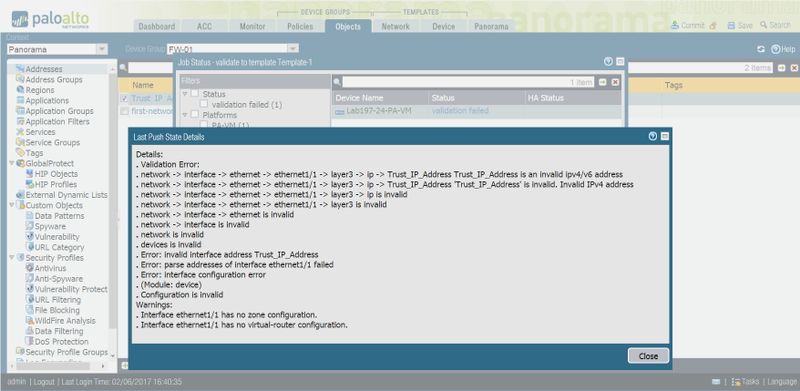The height and width of the screenshot is (391, 800).
Task: Collapse the Security Profiles tree node
Action: [12, 258]
